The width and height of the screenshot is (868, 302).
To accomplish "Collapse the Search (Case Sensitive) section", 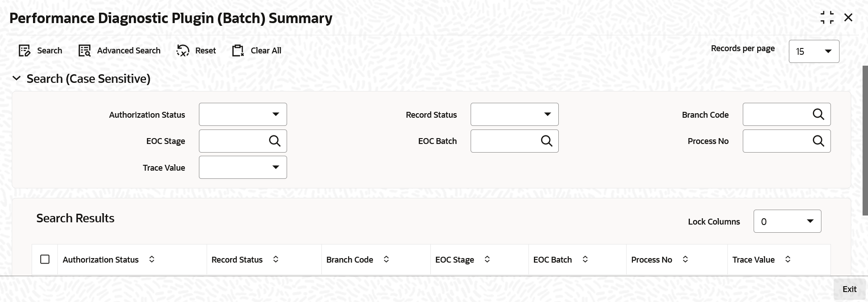I will point(17,78).
